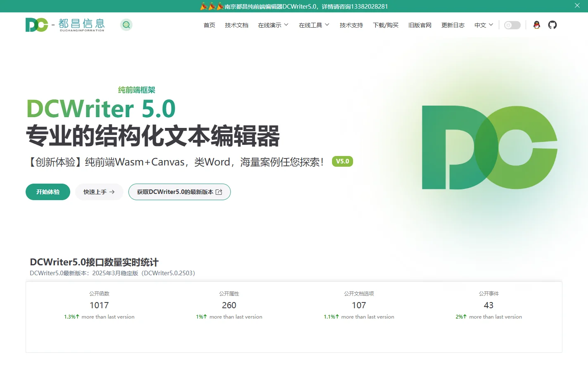Click the V5.0 version badge
This screenshot has height=385, width=588.
[342, 161]
